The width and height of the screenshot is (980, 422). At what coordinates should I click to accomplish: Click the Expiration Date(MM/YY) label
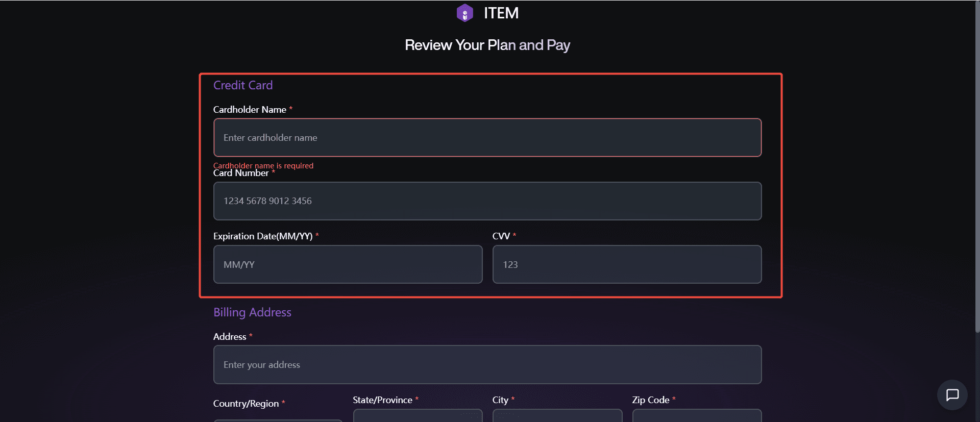pyautogui.click(x=263, y=236)
